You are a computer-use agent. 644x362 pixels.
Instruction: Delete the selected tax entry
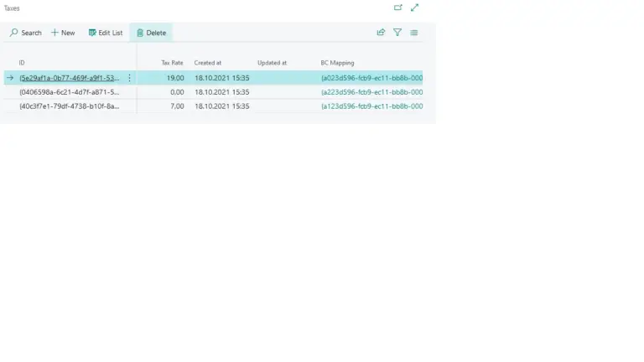click(151, 33)
